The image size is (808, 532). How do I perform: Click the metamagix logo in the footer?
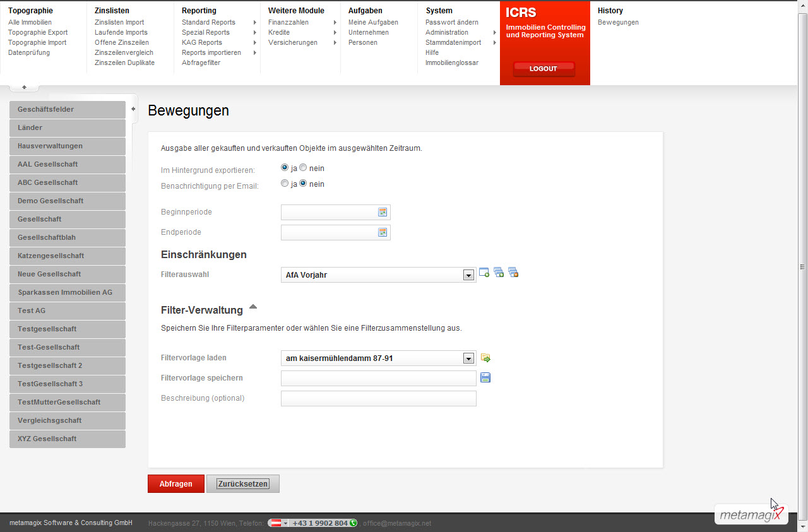752,514
